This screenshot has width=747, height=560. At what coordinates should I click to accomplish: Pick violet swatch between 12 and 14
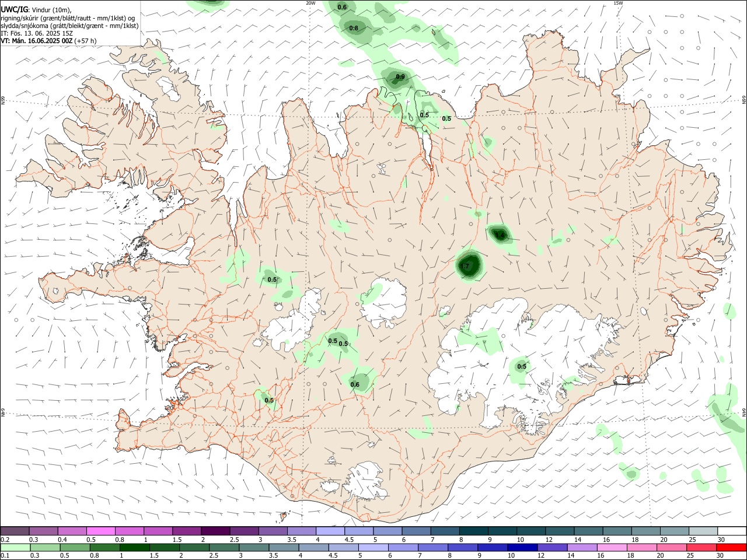coord(552,547)
